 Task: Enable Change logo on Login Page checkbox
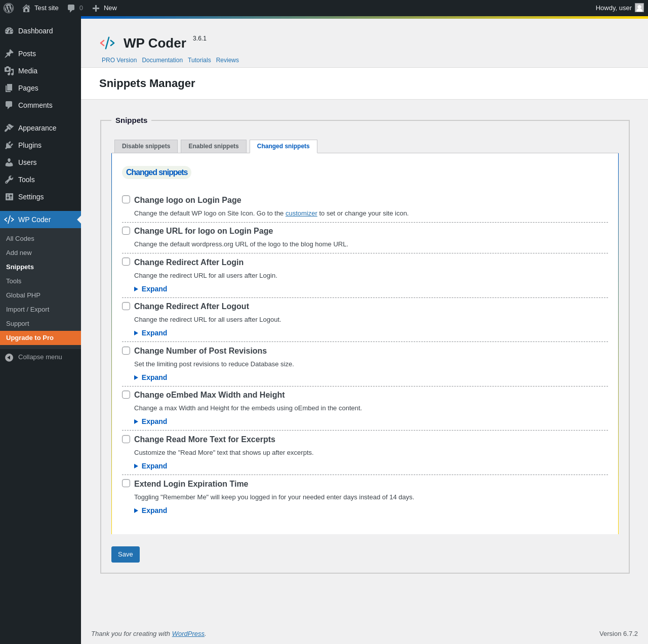[x=126, y=199]
